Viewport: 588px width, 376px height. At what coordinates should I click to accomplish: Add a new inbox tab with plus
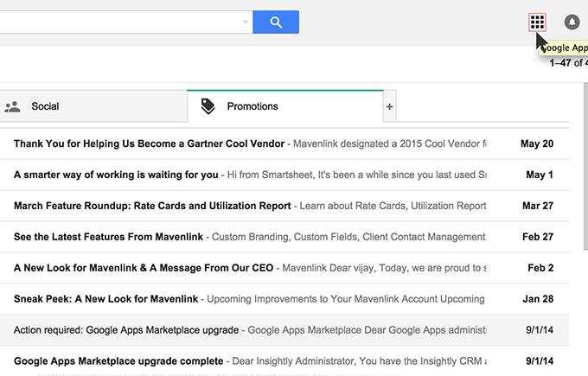pos(390,106)
